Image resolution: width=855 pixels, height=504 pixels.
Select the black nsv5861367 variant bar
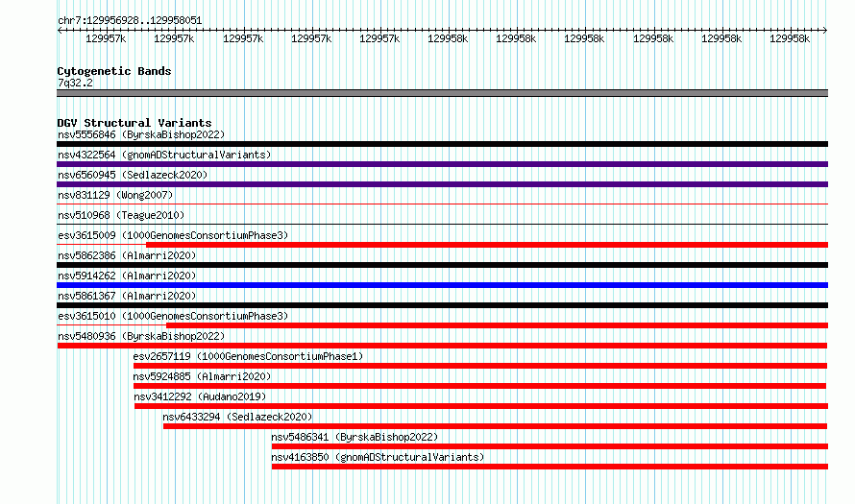442,305
